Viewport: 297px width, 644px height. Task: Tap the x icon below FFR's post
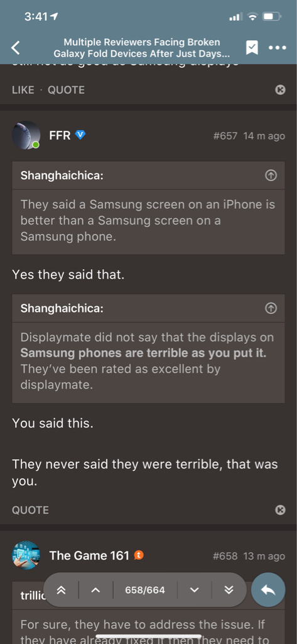click(280, 510)
